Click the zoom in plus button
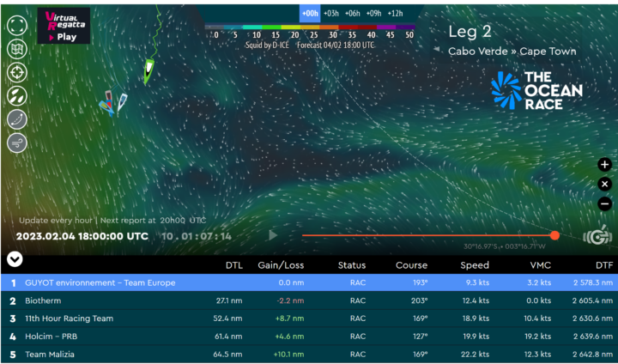 point(604,165)
